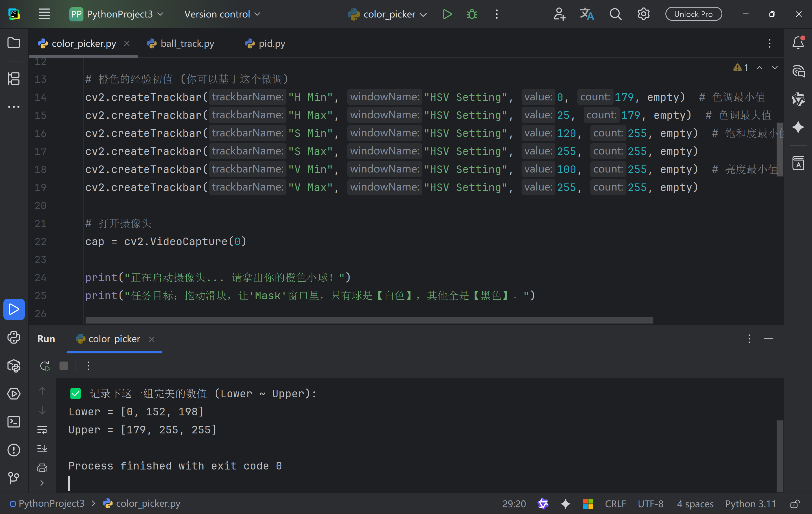Rerun color_picker in the Run panel
812x514 pixels.
click(x=45, y=366)
